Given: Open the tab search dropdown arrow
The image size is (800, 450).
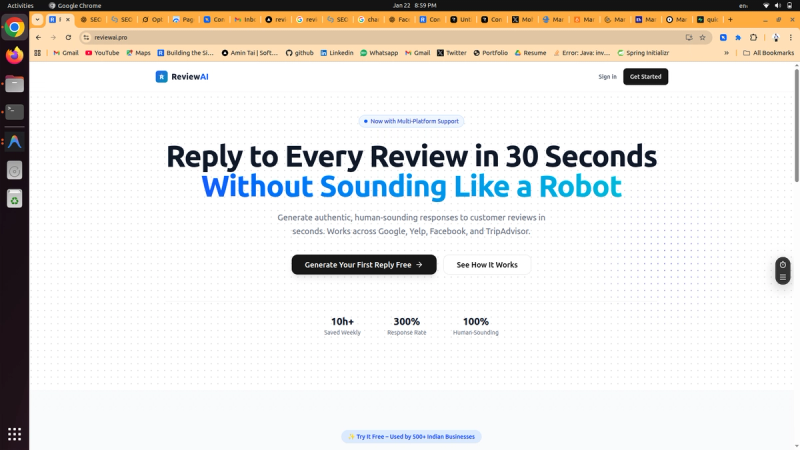Looking at the screenshot, I should pos(37,19).
